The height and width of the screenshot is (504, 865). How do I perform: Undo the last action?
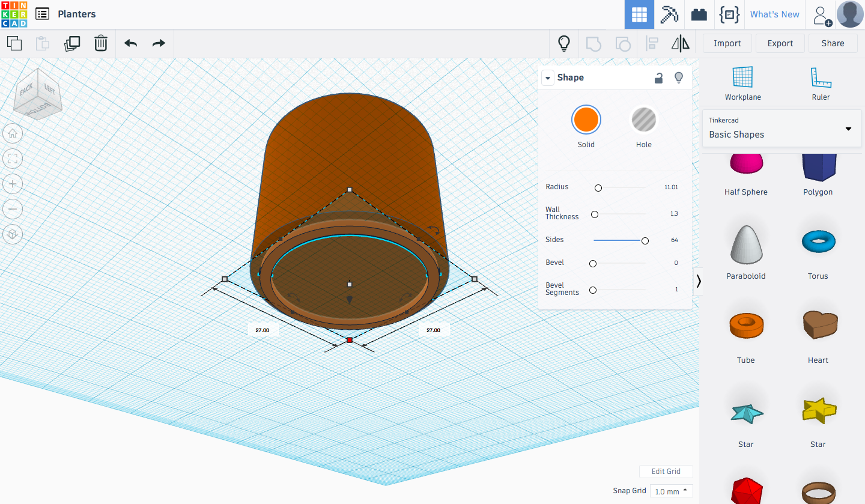click(130, 43)
